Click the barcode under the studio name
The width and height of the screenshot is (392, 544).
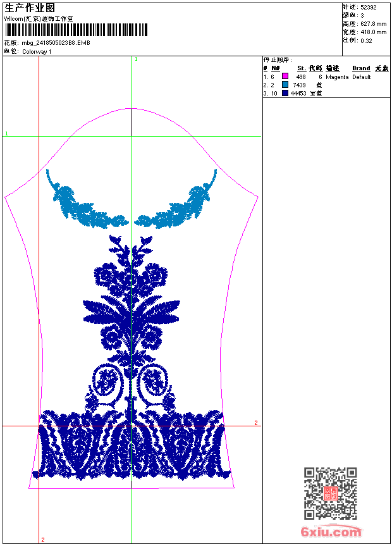pyautogui.click(x=76, y=30)
